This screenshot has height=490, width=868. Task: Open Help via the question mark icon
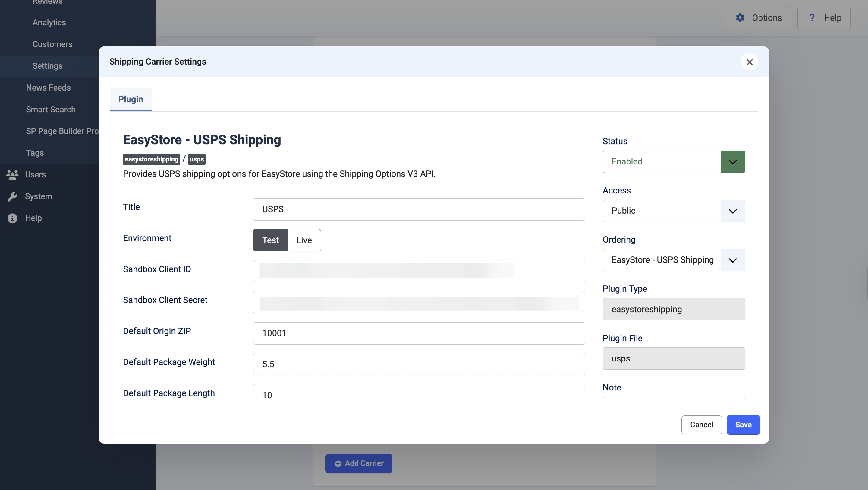[x=812, y=18]
